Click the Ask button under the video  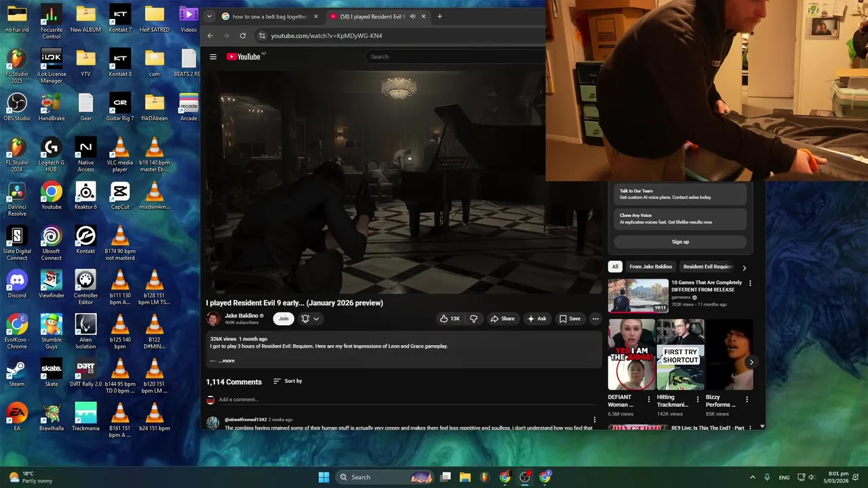point(537,319)
